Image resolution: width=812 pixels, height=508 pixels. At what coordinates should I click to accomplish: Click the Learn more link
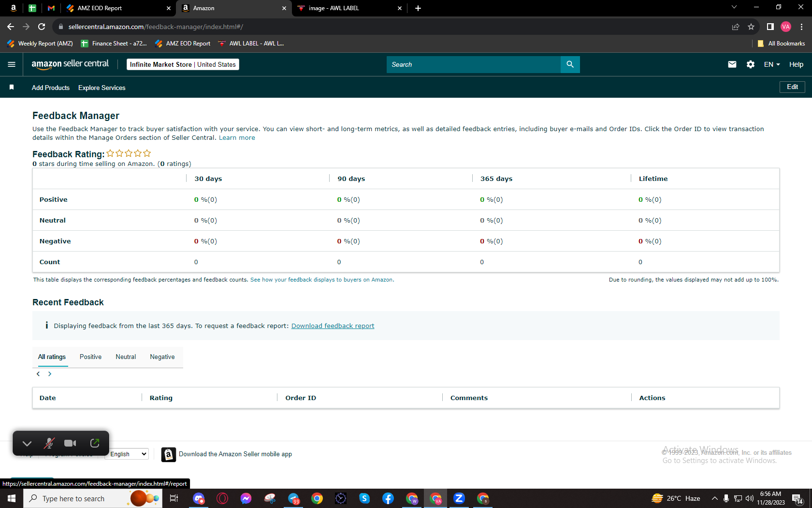(237, 138)
